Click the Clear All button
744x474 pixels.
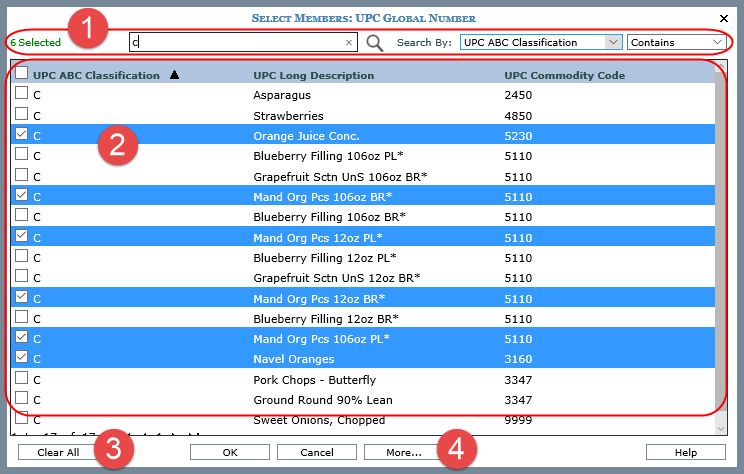tap(56, 452)
